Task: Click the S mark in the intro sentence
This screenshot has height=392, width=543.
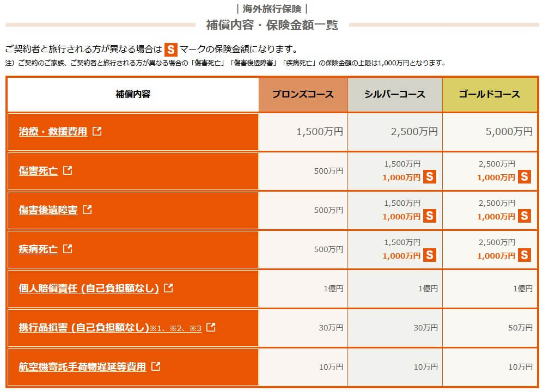Action: point(170,50)
